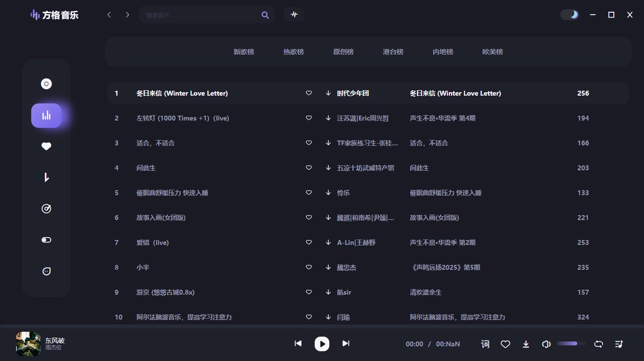This screenshot has width=644, height=361.
Task: Switch repeat mode with the loop icon
Action: tap(598, 344)
